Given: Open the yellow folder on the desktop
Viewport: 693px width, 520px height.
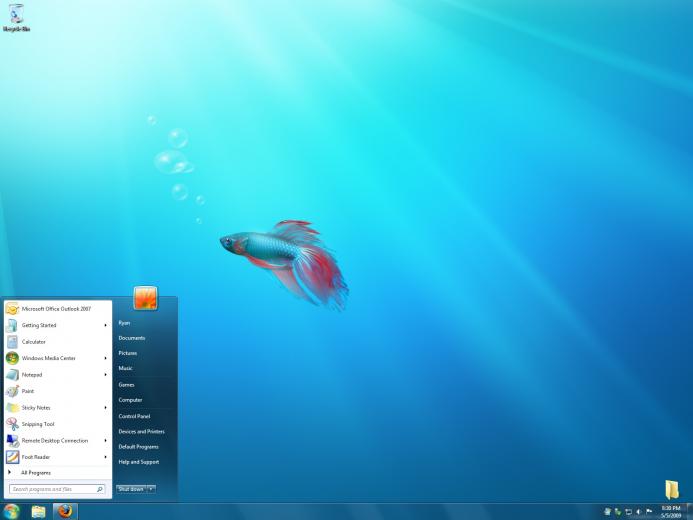Looking at the screenshot, I should pos(672,490).
